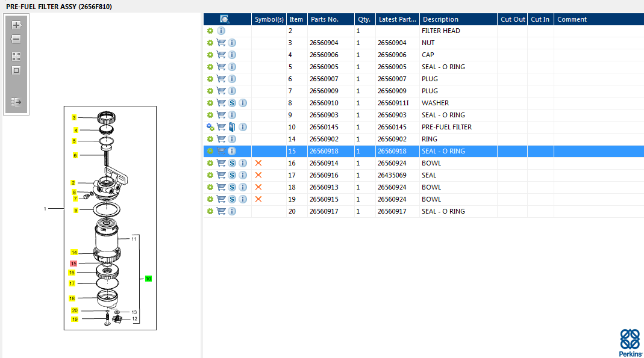Click the single square fit-view icon

coord(16,70)
